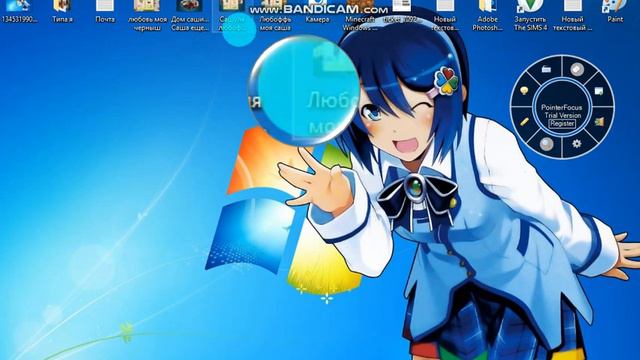The image size is (640, 360).
Task: Enable keystroke display in PointerFocus wheel
Action: click(547, 70)
